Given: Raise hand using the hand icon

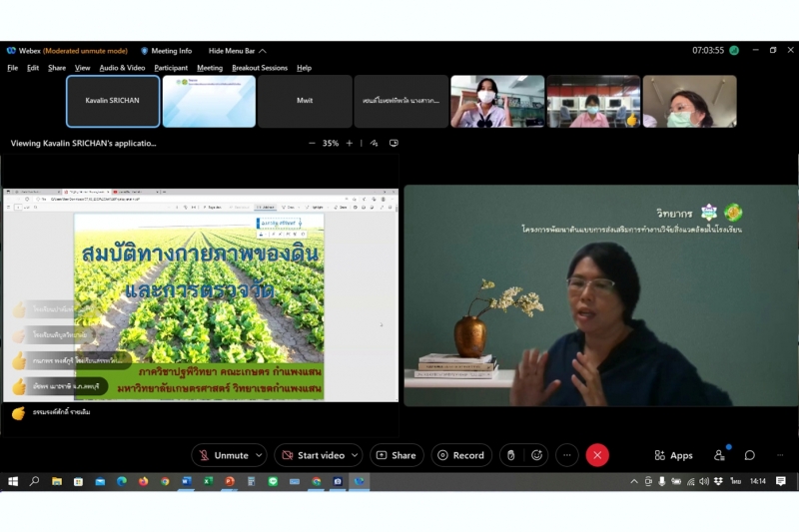Looking at the screenshot, I should 510,455.
